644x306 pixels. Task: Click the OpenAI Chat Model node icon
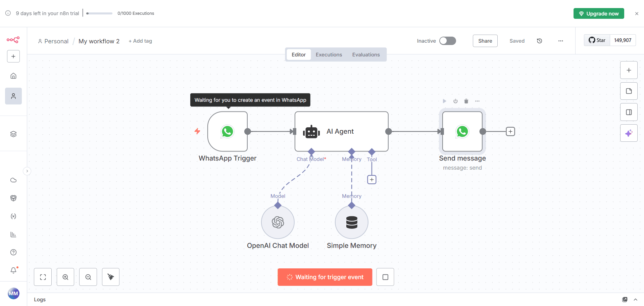coord(278,222)
